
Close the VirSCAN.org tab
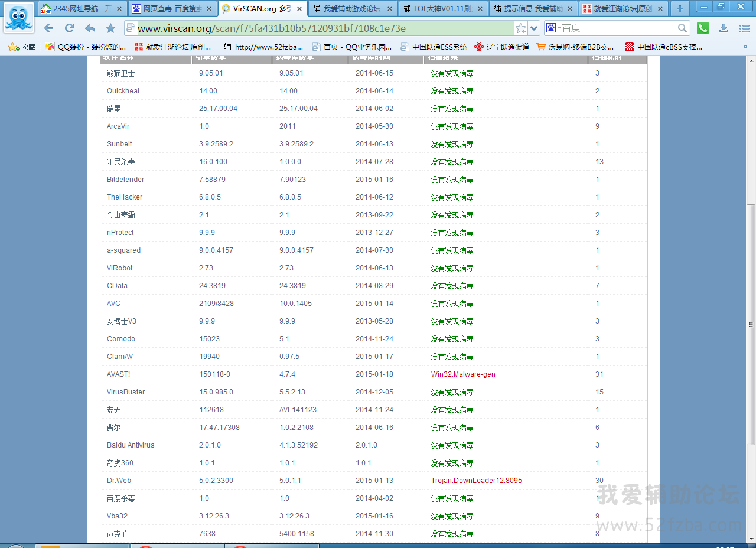click(299, 9)
